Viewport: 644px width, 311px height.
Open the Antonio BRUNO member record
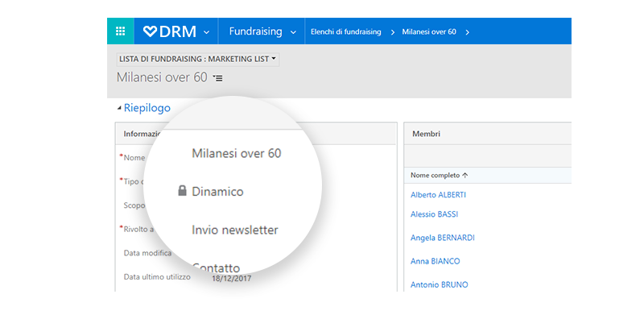click(x=439, y=284)
